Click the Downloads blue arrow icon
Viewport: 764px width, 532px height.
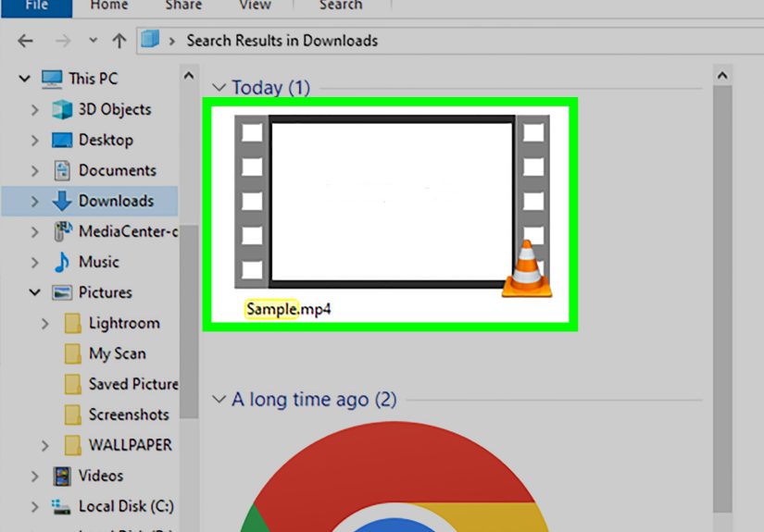tap(62, 201)
